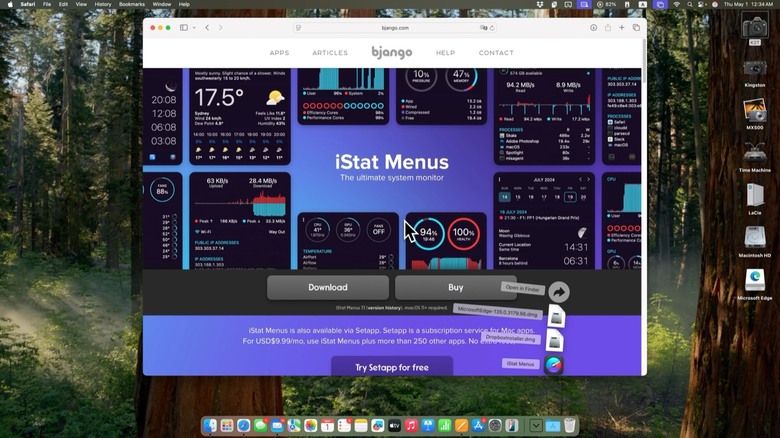This screenshot has width=780, height=438.
Task: Open Launchpad from the Dock
Action: coord(227,426)
